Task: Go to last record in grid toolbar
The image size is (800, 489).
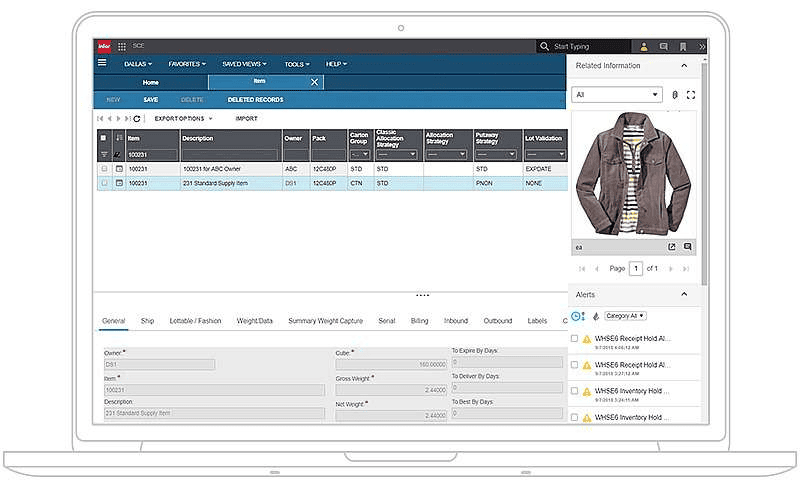Action: click(127, 118)
